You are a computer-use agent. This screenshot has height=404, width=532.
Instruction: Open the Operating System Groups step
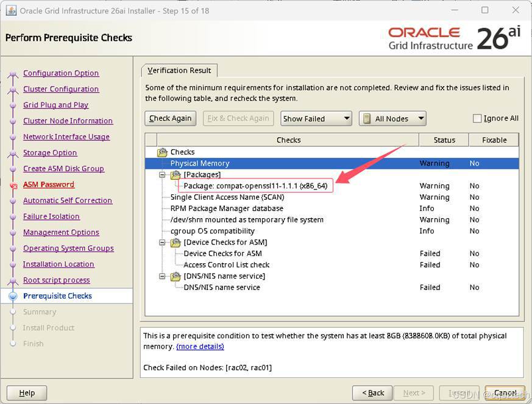tap(68, 249)
